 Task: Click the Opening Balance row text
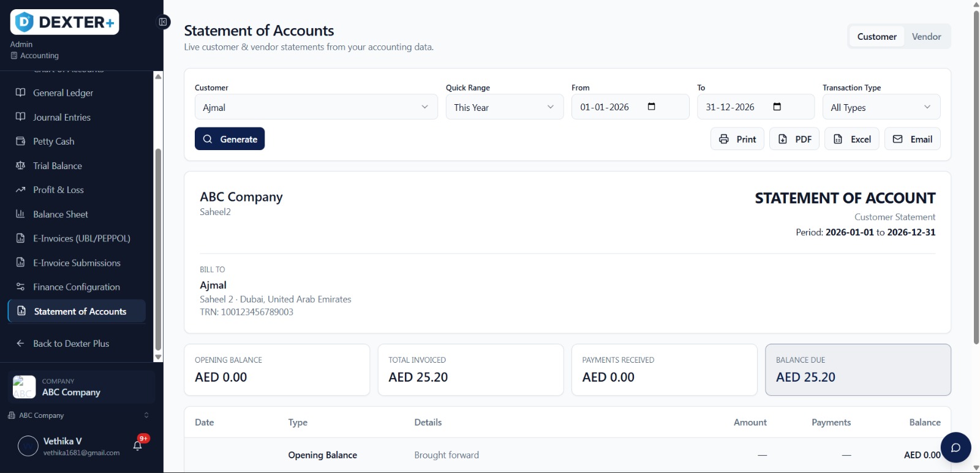[323, 455]
